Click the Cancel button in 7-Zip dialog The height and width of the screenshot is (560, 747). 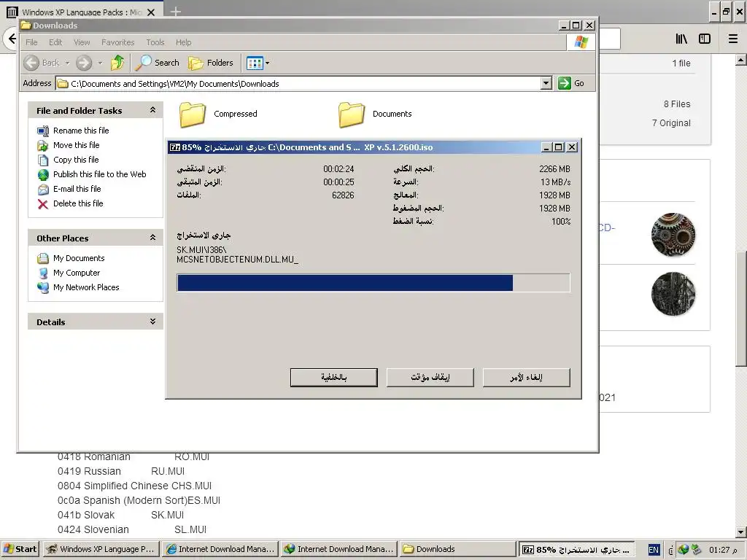tap(526, 377)
